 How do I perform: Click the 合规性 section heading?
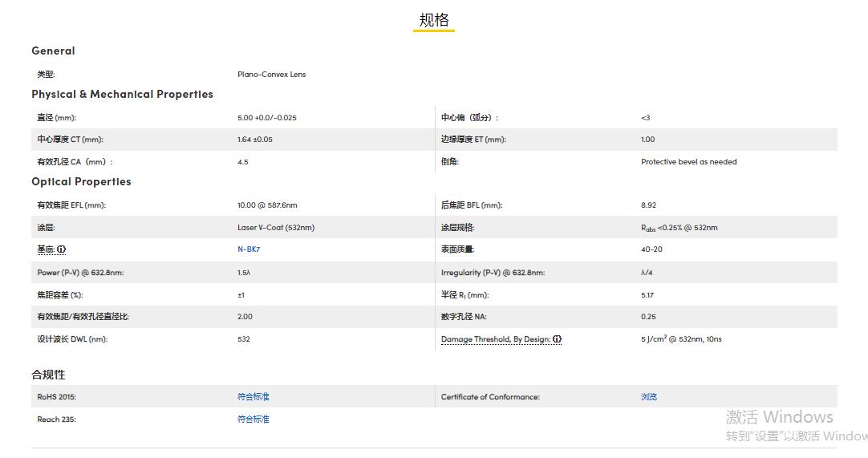(48, 375)
